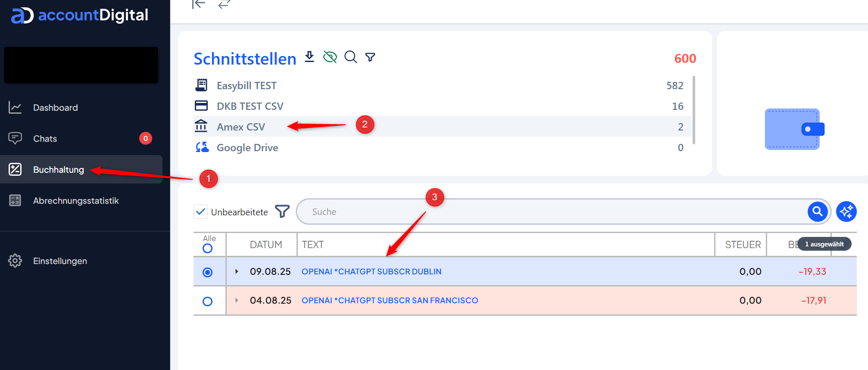Click the swap arrows icon in top bar
This screenshot has height=370, width=868.
pyautogui.click(x=224, y=4)
